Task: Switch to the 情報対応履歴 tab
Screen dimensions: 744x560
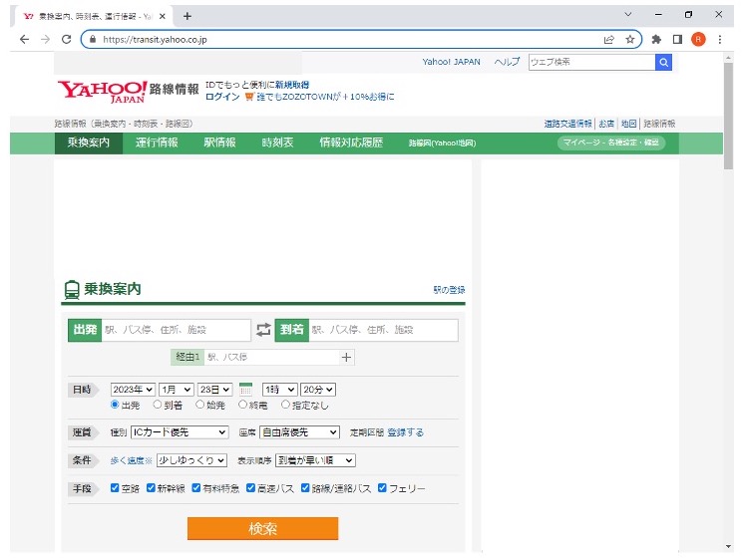Action: (351, 142)
